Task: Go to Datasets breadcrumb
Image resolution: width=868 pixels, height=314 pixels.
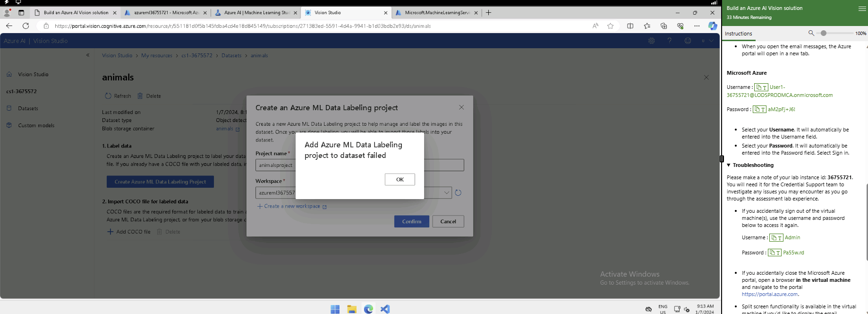Action: click(231, 55)
